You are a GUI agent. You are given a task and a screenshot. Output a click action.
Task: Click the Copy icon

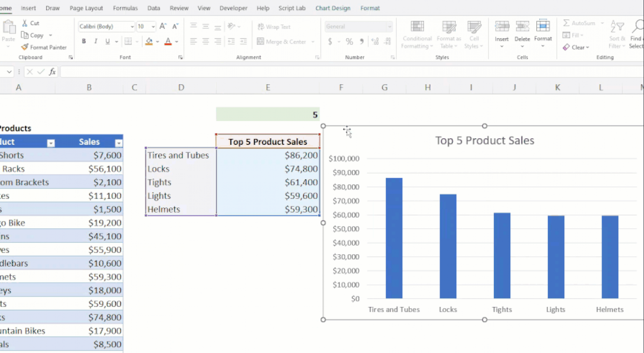tap(25, 35)
